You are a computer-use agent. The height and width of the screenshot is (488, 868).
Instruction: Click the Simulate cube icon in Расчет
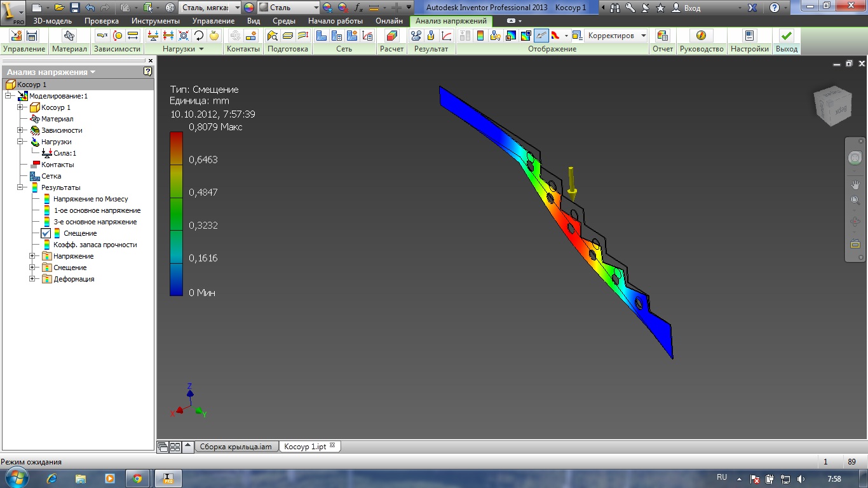[392, 36]
